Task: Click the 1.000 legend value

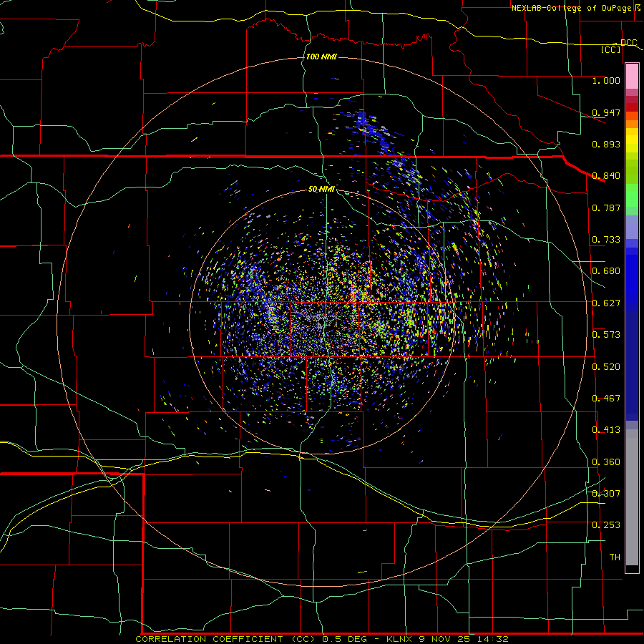Action: pos(606,81)
